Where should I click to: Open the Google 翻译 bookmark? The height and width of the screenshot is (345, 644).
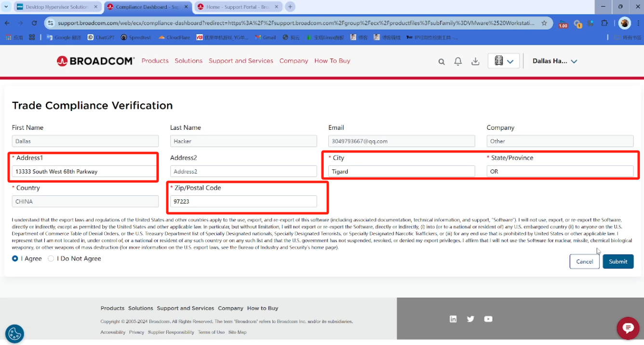64,37
